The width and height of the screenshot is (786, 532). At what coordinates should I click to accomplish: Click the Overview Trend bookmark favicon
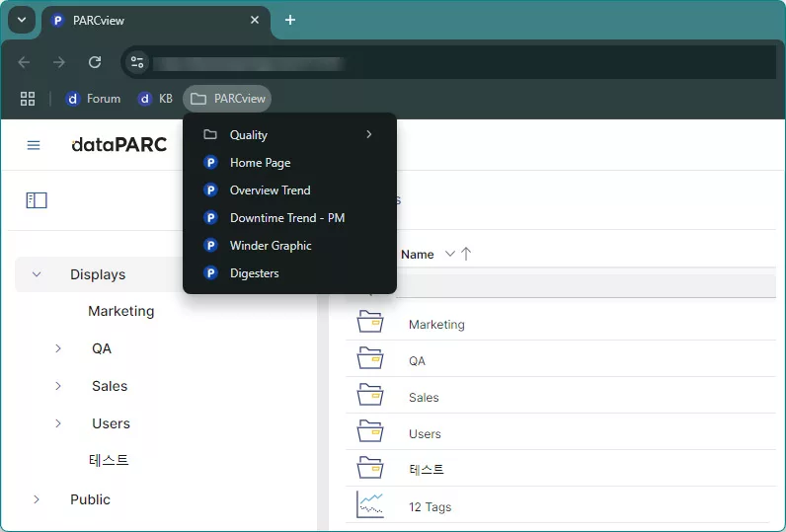point(210,190)
